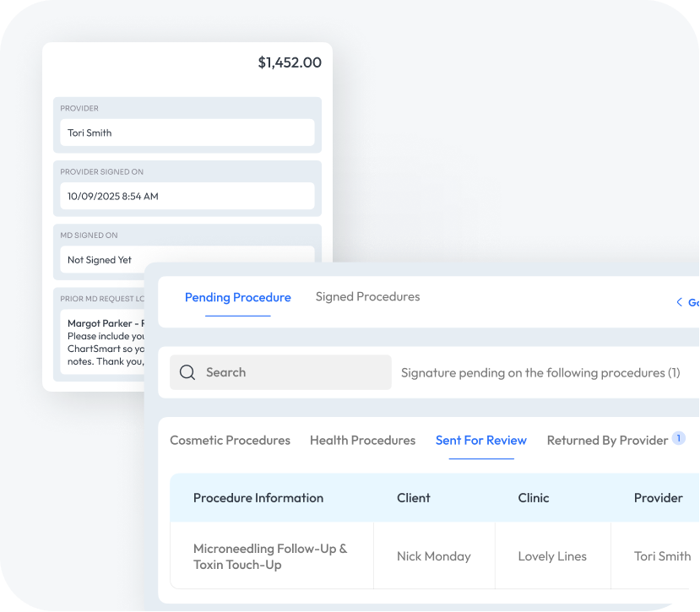This screenshot has height=612, width=700.
Task: Select the Provider Signed On date field
Action: tap(187, 196)
